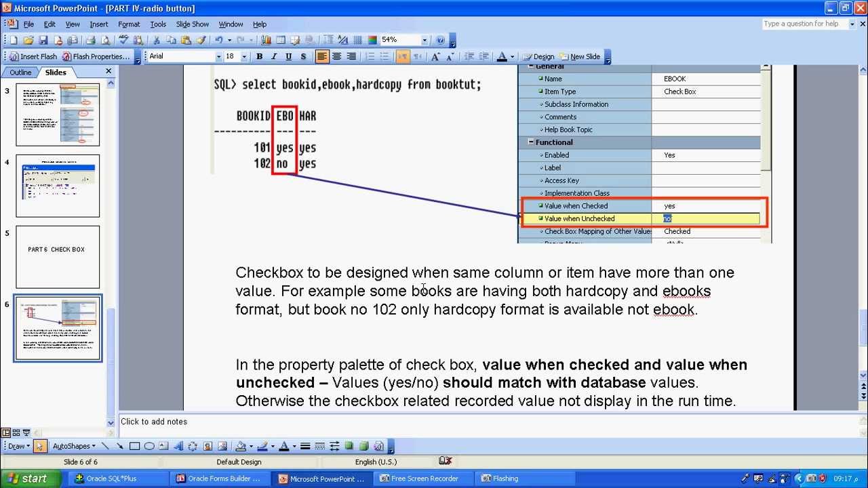The width and height of the screenshot is (868, 488).
Task: Insert a Text Box from Drawing toolbar
Action: click(163, 446)
